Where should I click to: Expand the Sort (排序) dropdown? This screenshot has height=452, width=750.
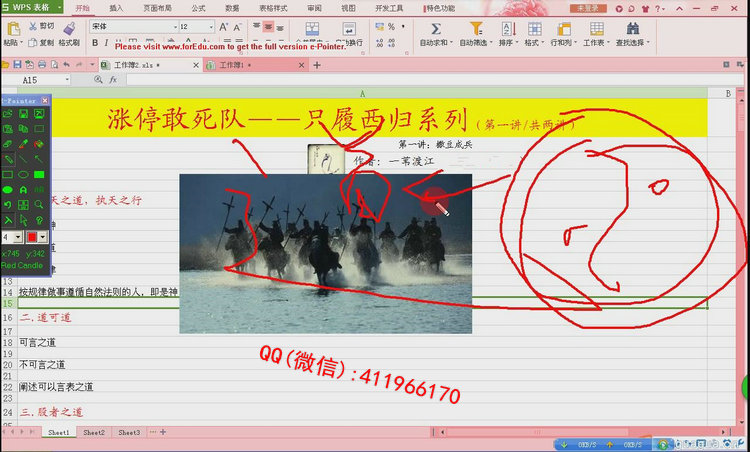click(517, 43)
